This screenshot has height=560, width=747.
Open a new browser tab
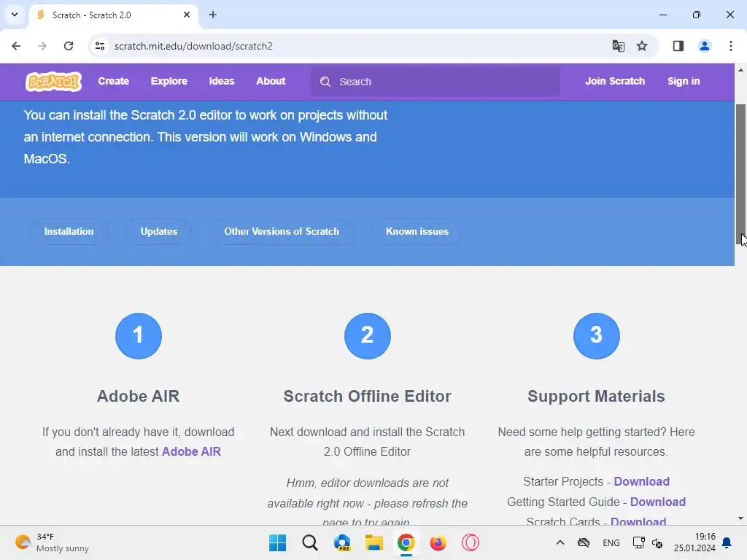(213, 15)
